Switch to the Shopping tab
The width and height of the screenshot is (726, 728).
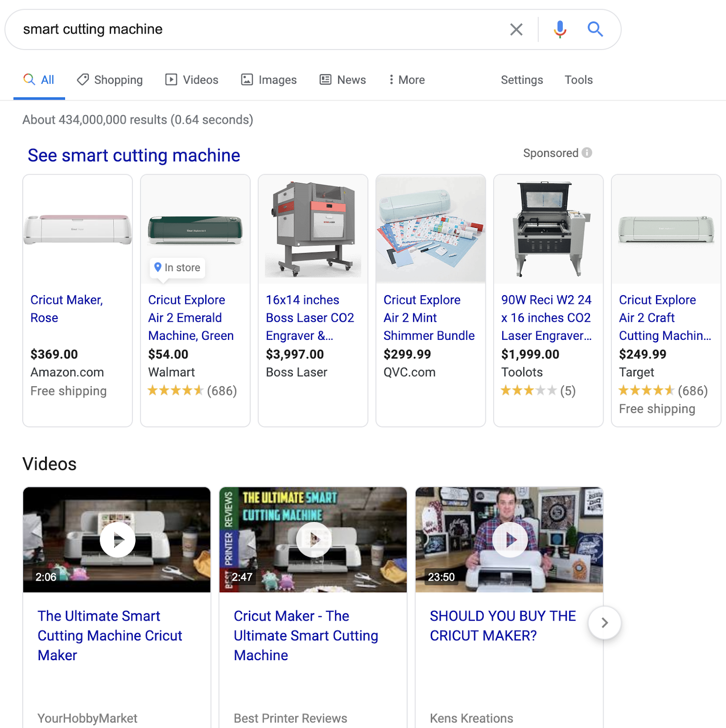pyautogui.click(x=110, y=80)
